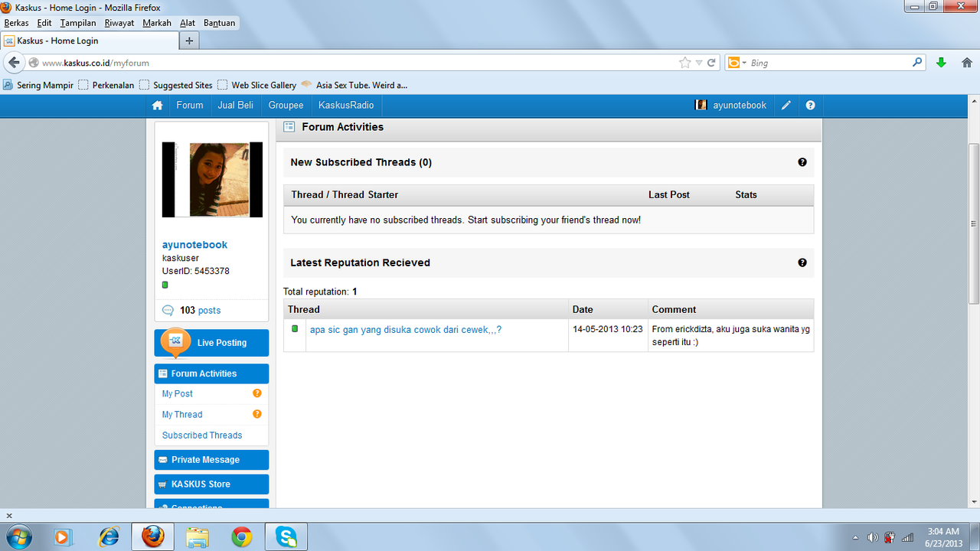Image resolution: width=980 pixels, height=551 pixels.
Task: Click the Firefox home button
Action: pos(967,63)
